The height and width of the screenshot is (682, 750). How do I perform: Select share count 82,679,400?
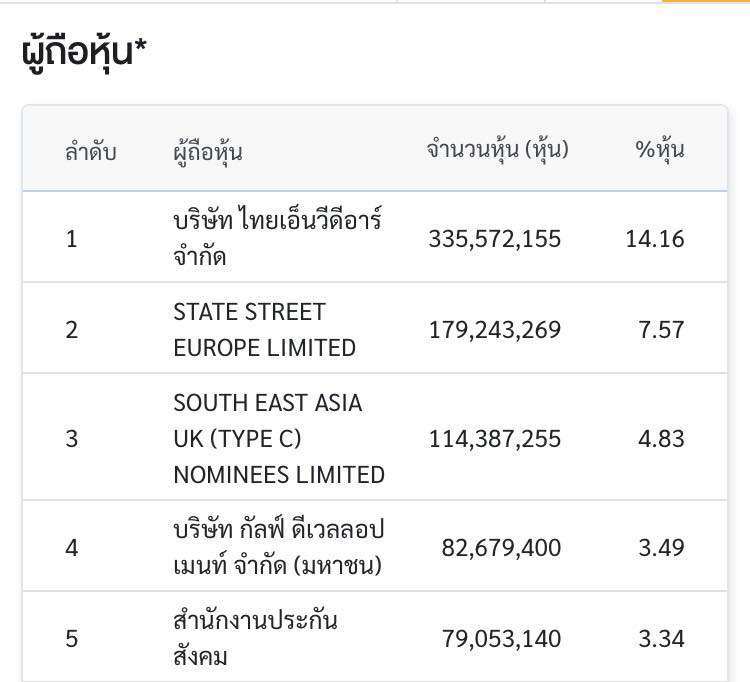(x=501, y=548)
